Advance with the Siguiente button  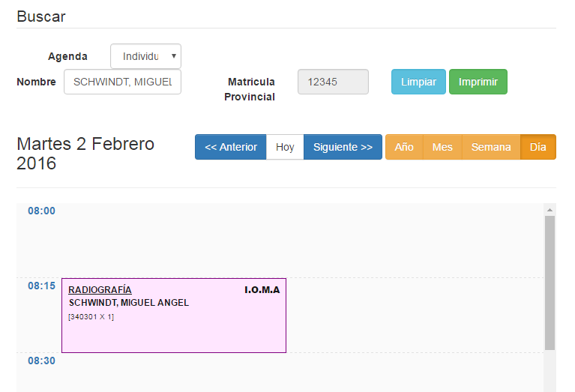pyautogui.click(x=343, y=147)
